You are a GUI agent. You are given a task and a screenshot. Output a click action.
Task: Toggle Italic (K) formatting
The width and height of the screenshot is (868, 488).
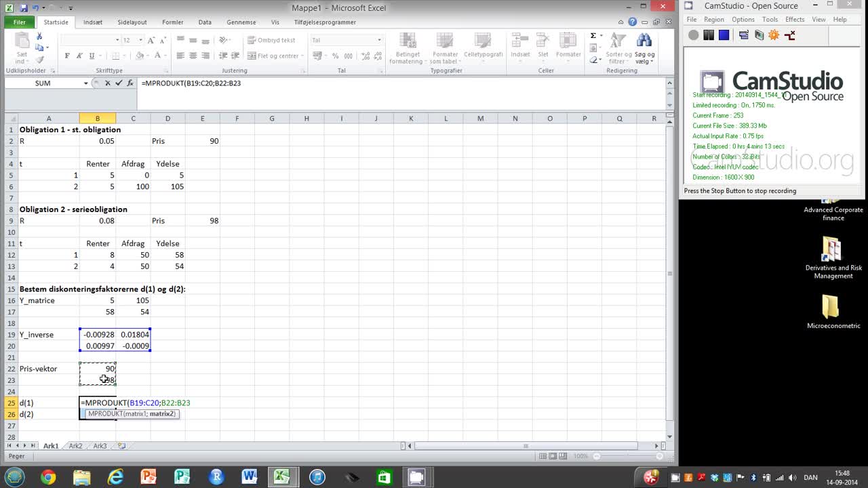point(79,56)
